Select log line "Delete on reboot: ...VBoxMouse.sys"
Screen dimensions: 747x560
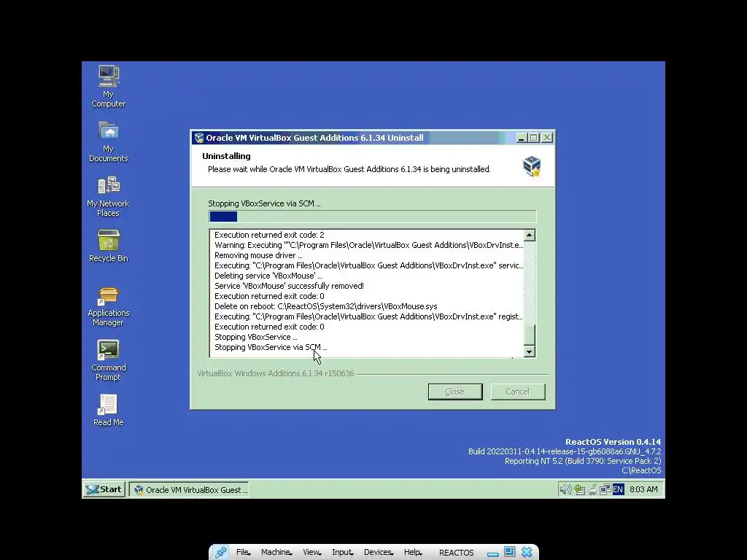coord(326,307)
